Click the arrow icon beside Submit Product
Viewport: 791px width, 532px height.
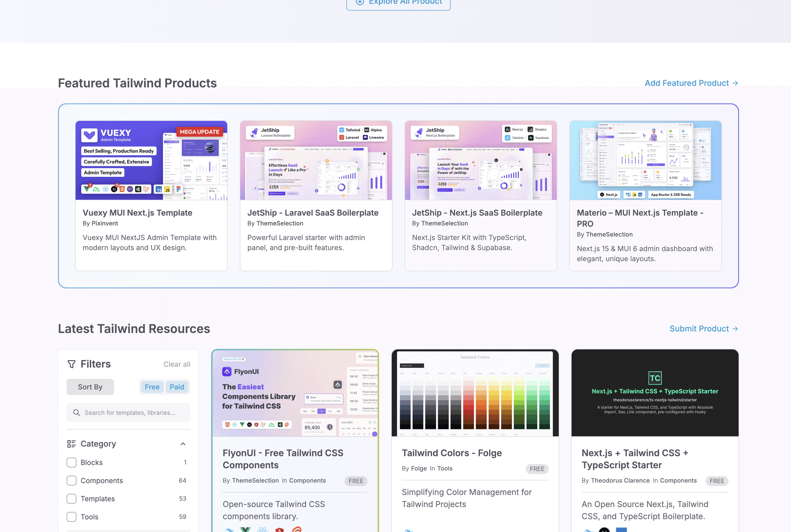[x=735, y=329]
